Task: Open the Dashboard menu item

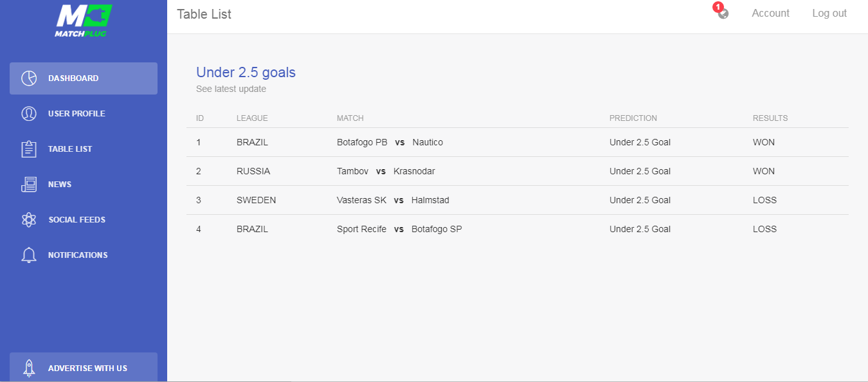Action: pos(84,78)
